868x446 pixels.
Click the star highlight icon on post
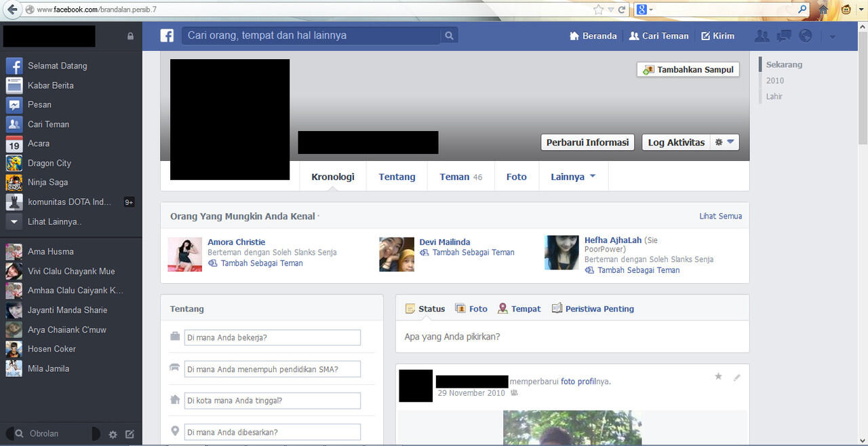tap(718, 376)
